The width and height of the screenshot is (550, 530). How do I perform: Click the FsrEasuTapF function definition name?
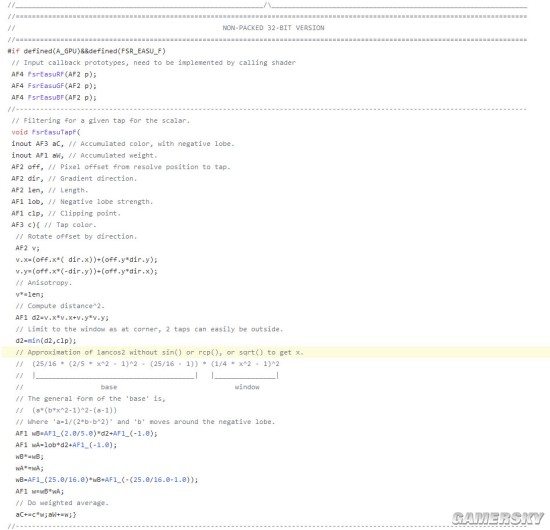click(54, 132)
